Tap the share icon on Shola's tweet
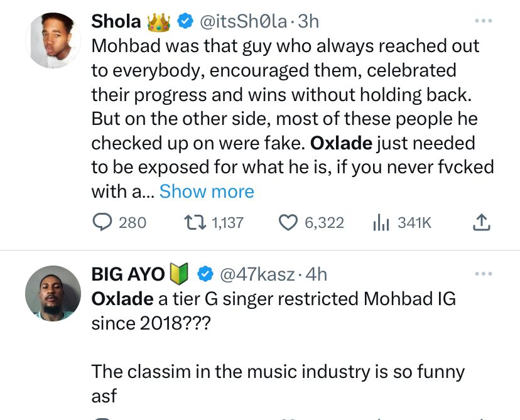 point(480,222)
